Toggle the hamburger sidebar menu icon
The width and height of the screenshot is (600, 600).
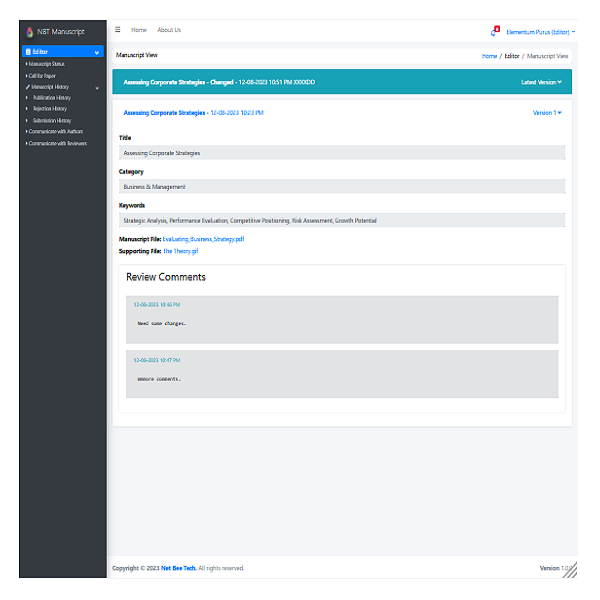[117, 29]
